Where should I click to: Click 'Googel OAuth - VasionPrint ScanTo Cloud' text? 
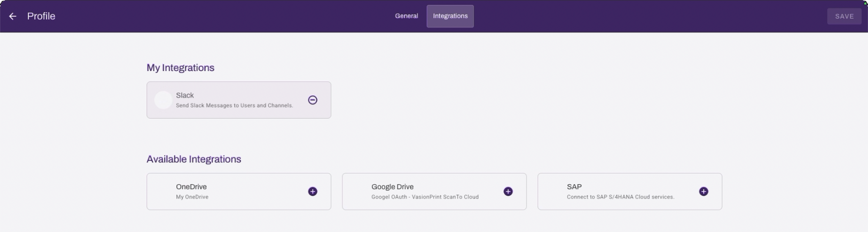click(425, 197)
